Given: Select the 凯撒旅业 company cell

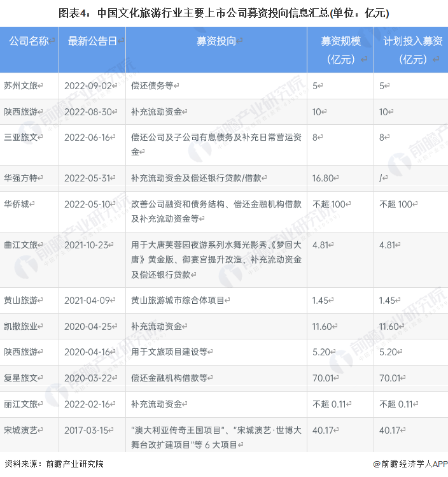Looking at the screenshot, I should coord(21,326).
